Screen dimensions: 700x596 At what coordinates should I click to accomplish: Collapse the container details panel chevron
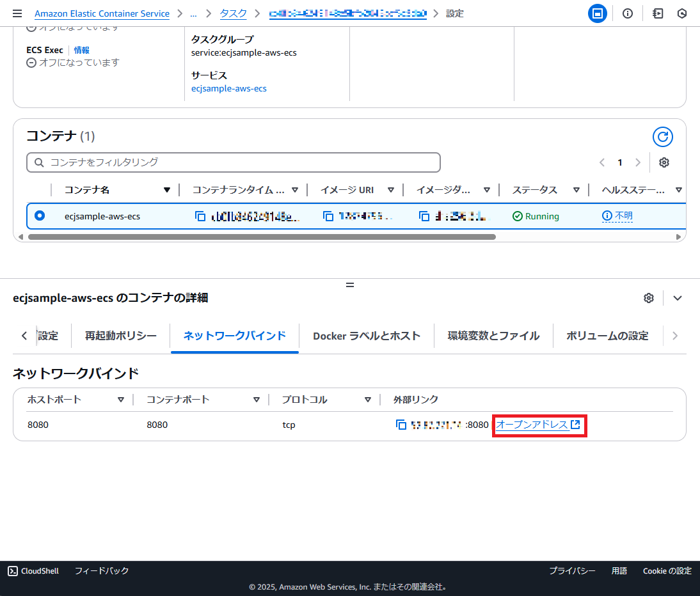pyautogui.click(x=677, y=298)
